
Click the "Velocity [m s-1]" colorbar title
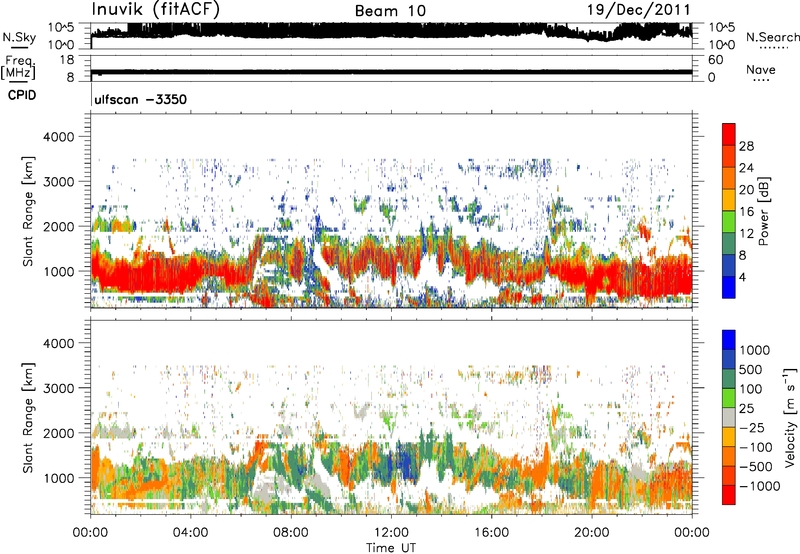[x=791, y=417]
